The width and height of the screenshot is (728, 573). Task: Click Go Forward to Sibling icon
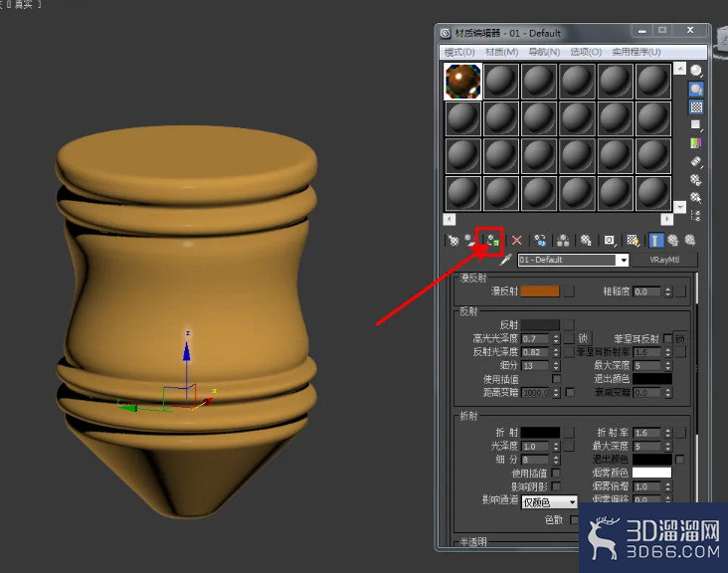pyautogui.click(x=690, y=240)
